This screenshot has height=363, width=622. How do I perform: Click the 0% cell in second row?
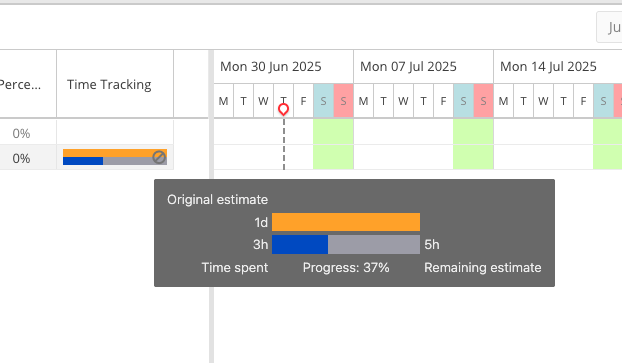point(21,158)
